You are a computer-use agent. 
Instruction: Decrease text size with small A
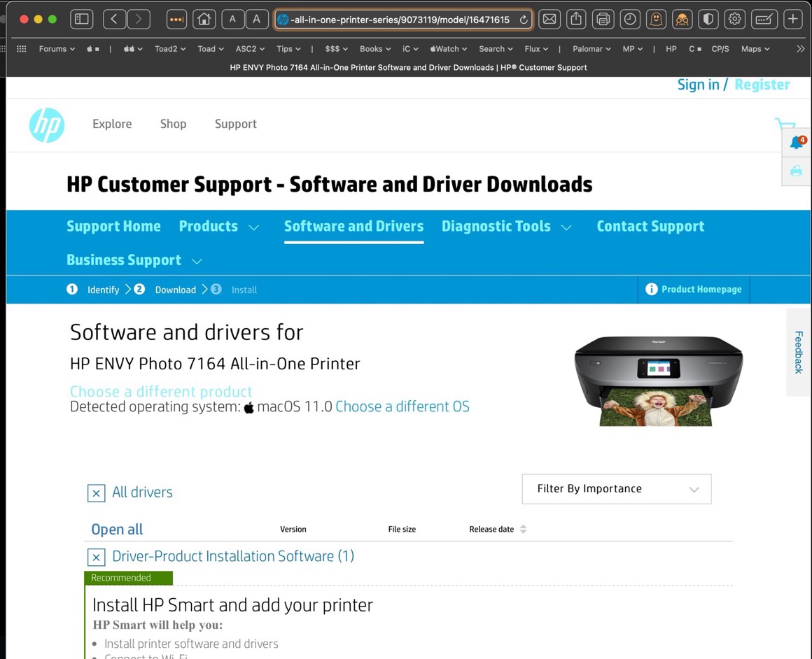232,20
